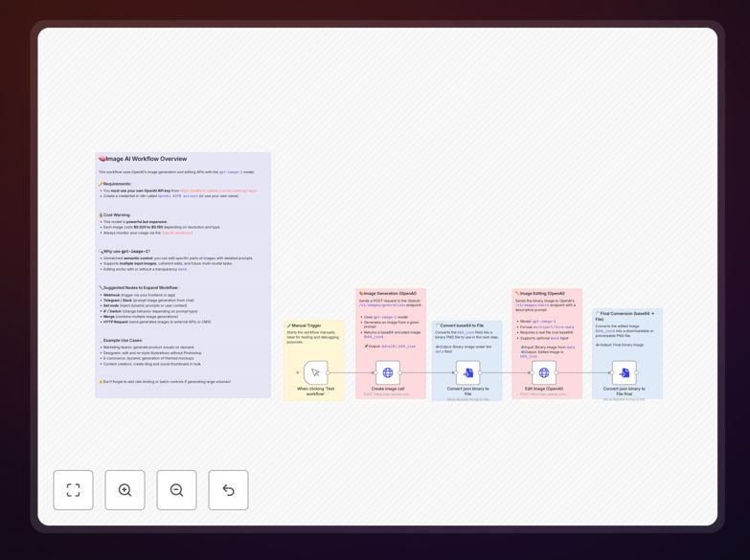Image resolution: width=750 pixels, height=560 pixels.
Task: Click the 'Marketing teams' use case bullet
Action: point(148,347)
